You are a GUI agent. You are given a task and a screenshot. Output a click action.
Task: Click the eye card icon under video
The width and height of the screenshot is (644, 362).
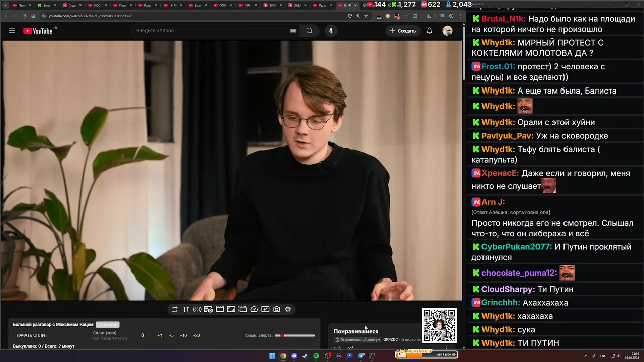208,309
